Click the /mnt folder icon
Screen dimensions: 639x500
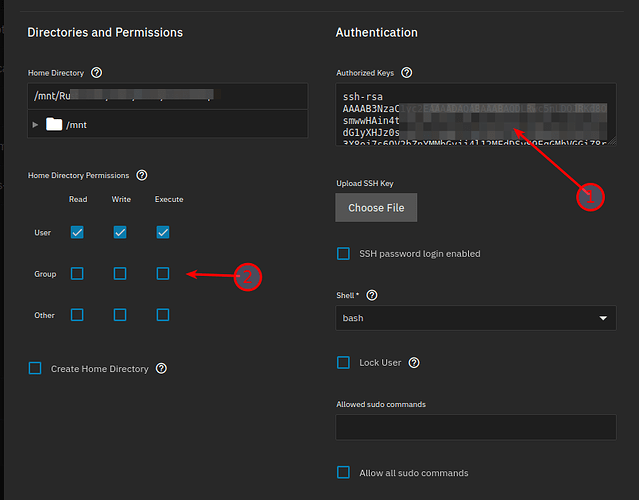click(x=54, y=124)
